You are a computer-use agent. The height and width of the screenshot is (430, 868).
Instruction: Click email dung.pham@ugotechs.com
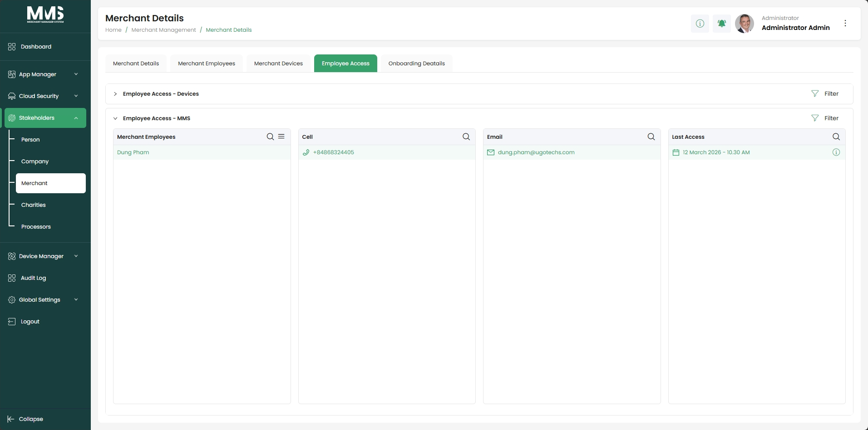536,152
